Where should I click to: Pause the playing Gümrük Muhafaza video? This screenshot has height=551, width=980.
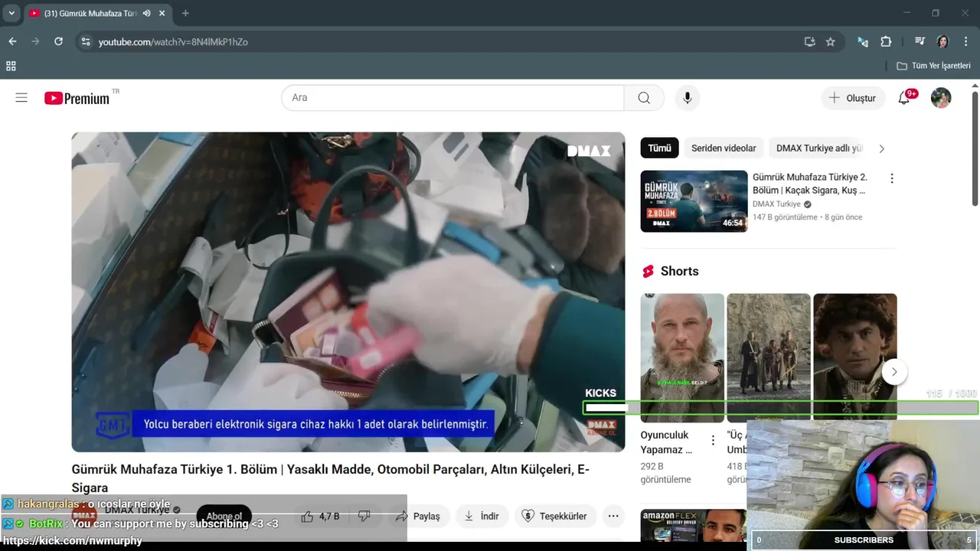(348, 291)
